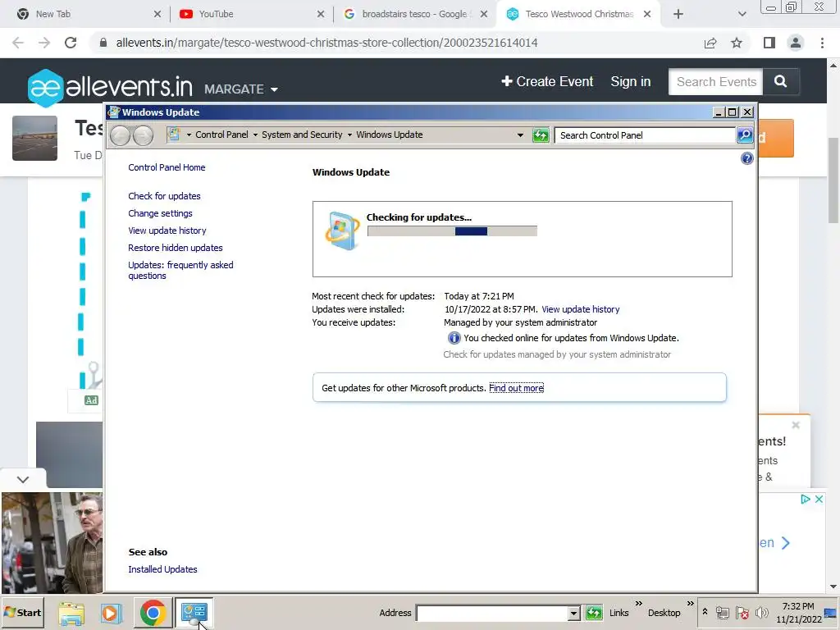The image size is (840, 630).
Task: Click the Chrome page vertical scrollbar thumb
Action: click(x=833, y=180)
